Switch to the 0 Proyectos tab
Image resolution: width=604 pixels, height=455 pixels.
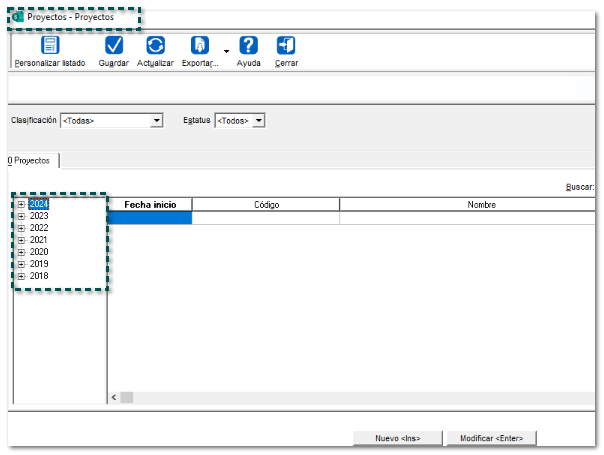point(30,160)
